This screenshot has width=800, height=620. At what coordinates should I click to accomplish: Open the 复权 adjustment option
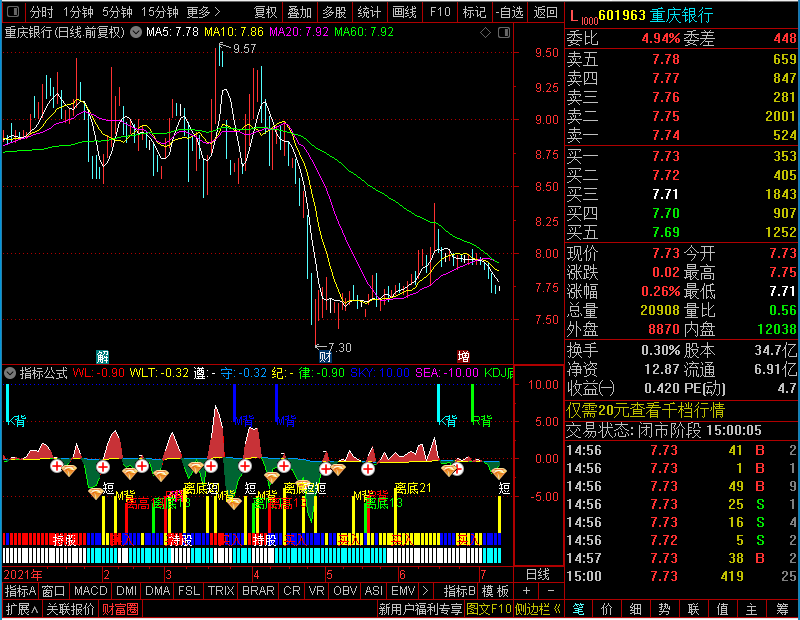pyautogui.click(x=265, y=12)
